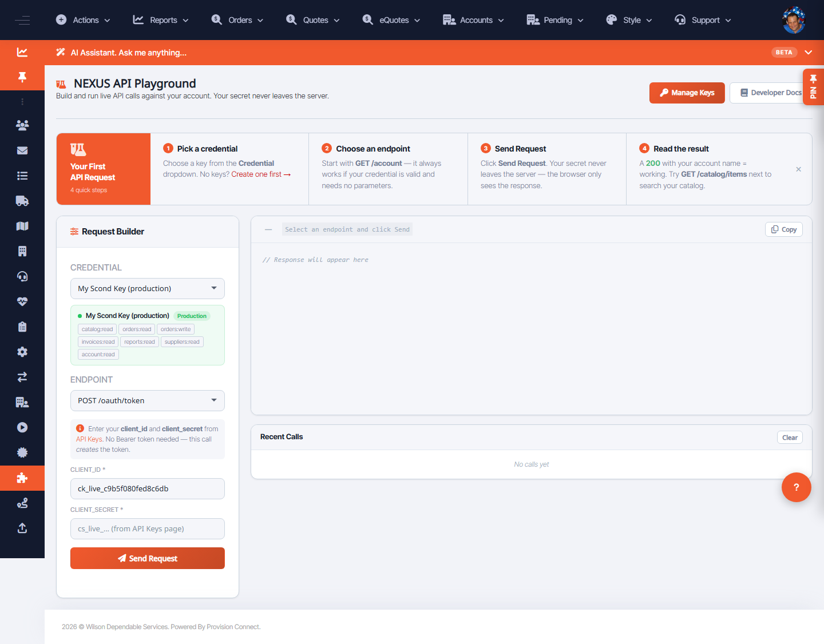Open the Accounts menu
The width and height of the screenshot is (824, 644).
click(474, 20)
